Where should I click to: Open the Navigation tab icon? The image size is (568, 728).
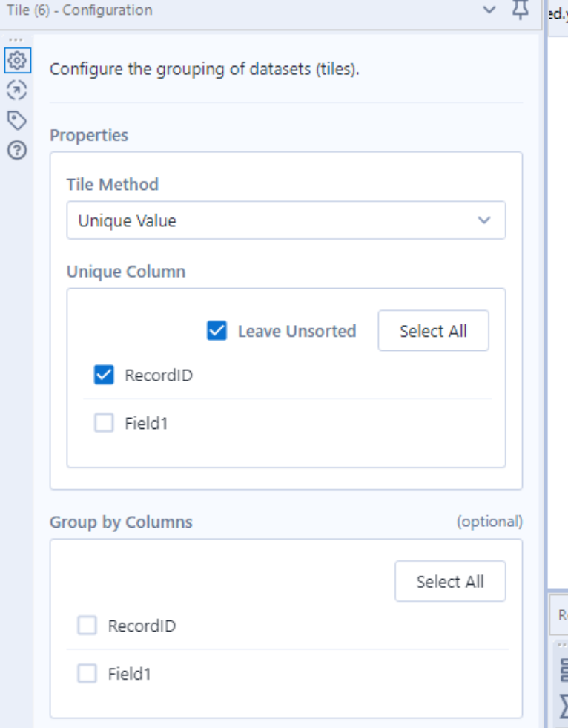pyautogui.click(x=16, y=91)
